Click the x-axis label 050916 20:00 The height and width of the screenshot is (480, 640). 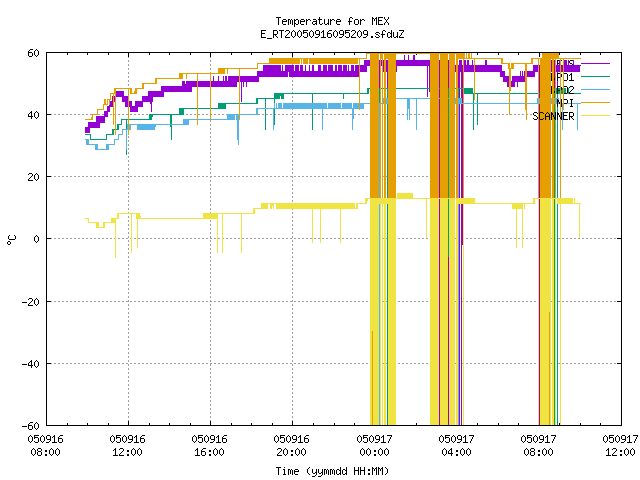(292, 446)
